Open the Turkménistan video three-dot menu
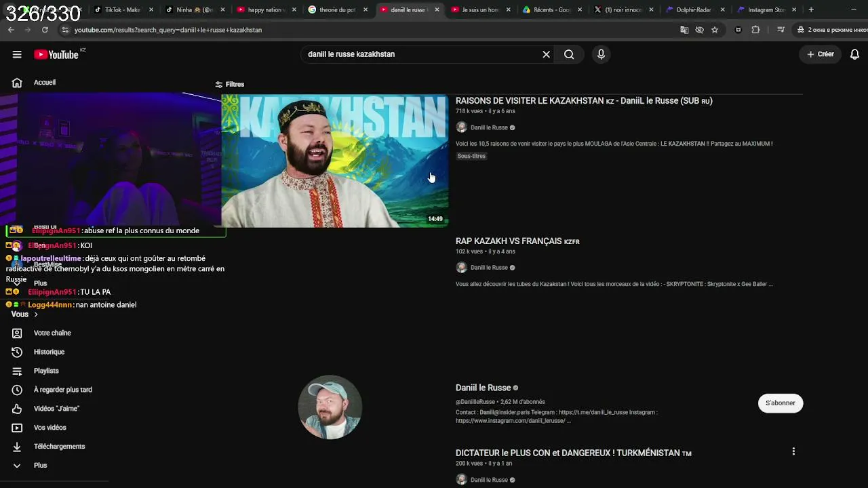Image resolution: width=868 pixels, height=488 pixels. coord(793,451)
